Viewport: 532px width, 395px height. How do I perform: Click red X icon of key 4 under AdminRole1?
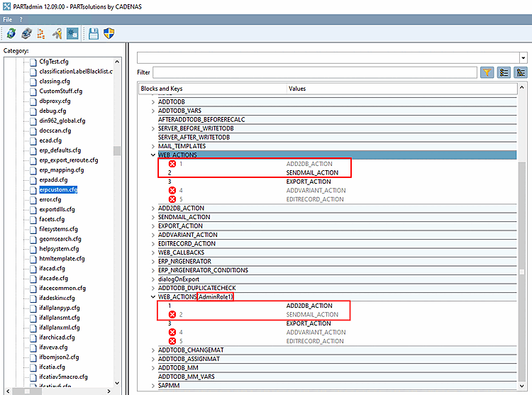(172, 332)
